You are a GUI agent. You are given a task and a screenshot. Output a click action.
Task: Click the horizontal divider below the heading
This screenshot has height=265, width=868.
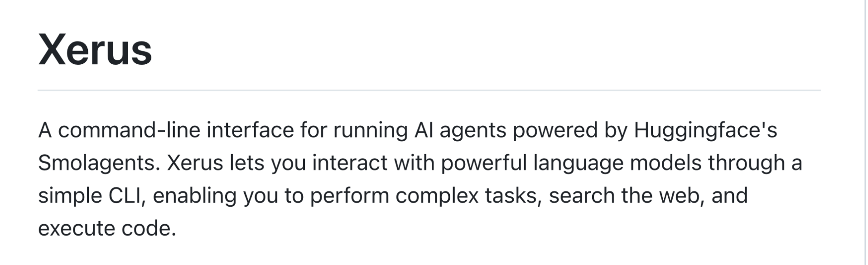(x=429, y=90)
